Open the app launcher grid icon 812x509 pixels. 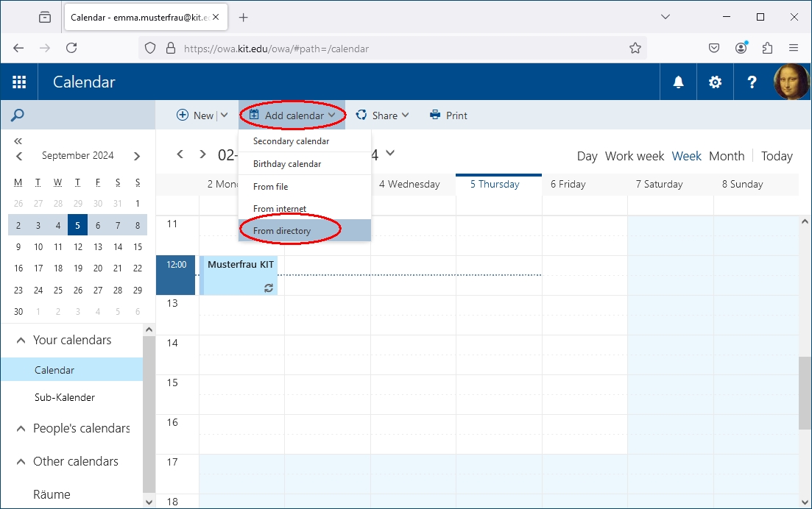click(19, 82)
